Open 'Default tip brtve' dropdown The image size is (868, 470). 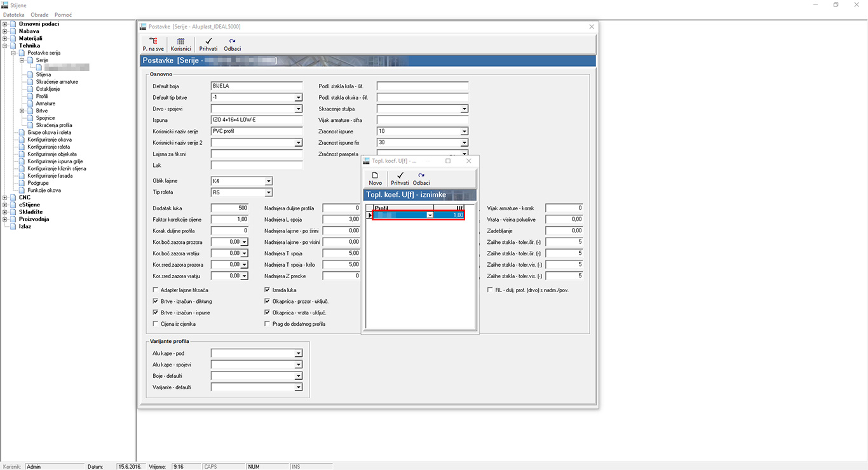tap(298, 98)
